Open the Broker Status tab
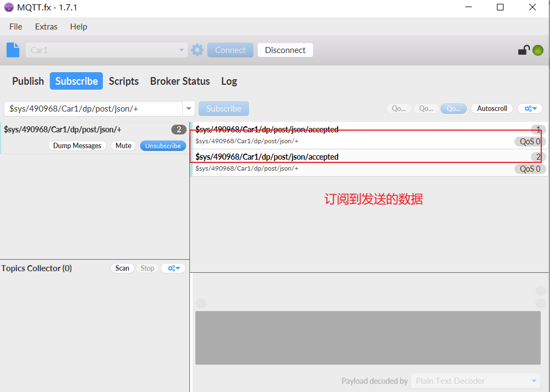The width and height of the screenshot is (550, 392). click(180, 81)
